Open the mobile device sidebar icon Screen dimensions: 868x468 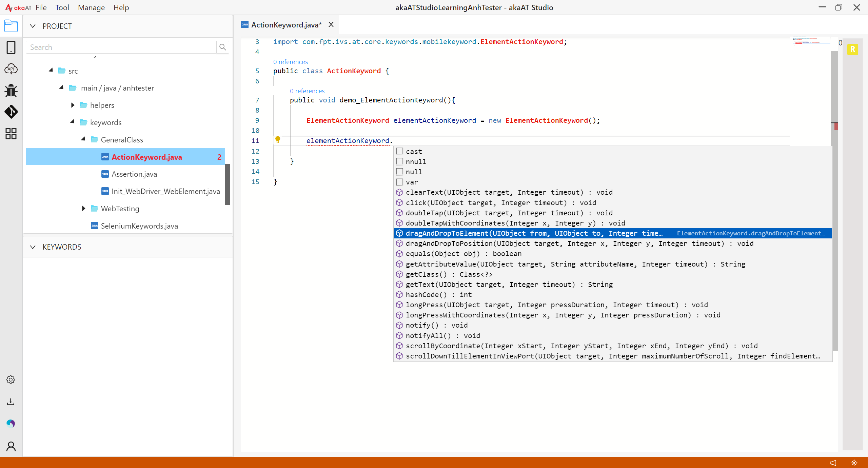coord(11,47)
